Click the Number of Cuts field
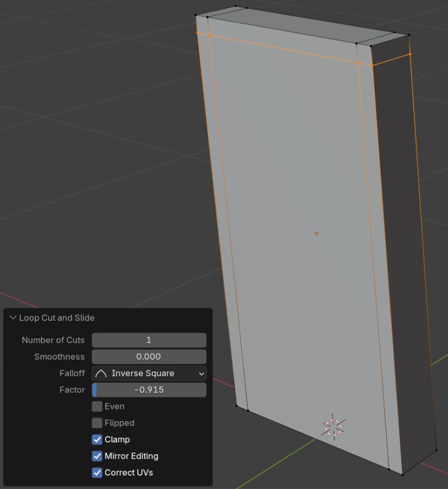The width and height of the screenshot is (448, 489). point(148,340)
